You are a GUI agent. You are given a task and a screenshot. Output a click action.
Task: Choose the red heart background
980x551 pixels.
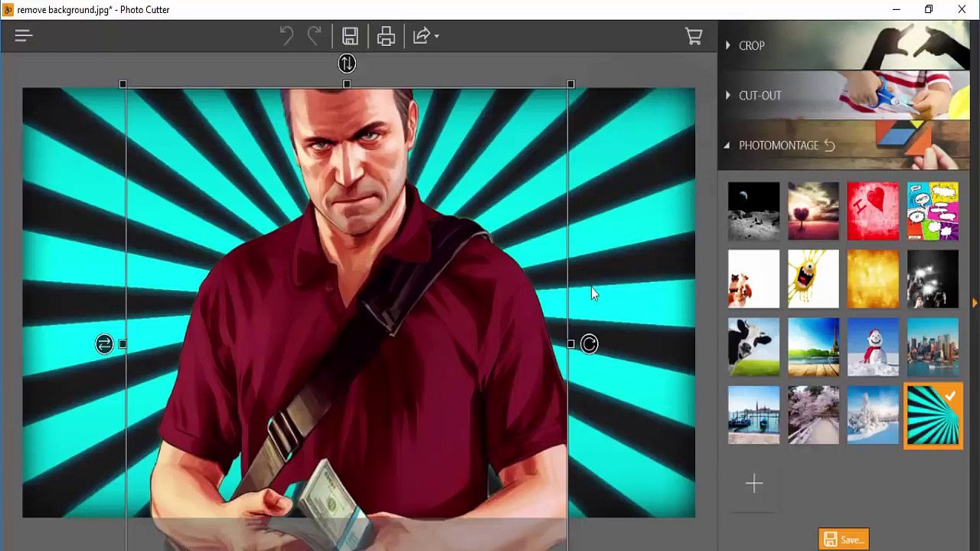click(873, 210)
